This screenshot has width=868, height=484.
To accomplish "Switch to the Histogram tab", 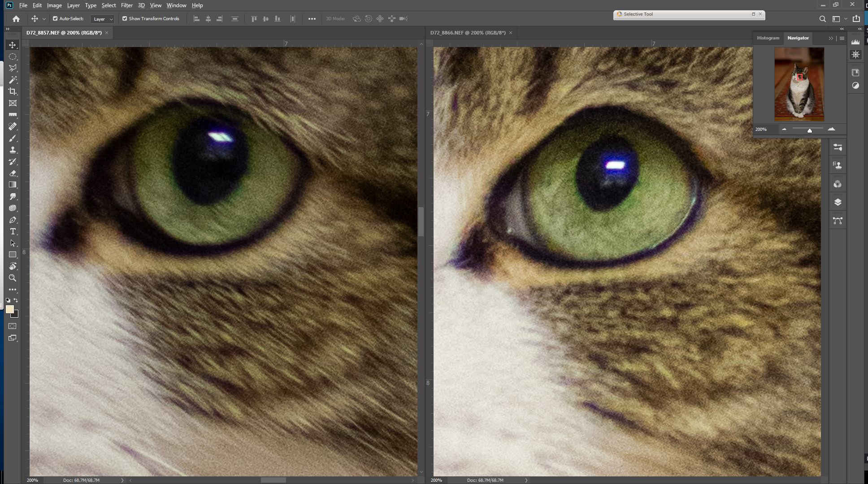I will [x=768, y=38].
